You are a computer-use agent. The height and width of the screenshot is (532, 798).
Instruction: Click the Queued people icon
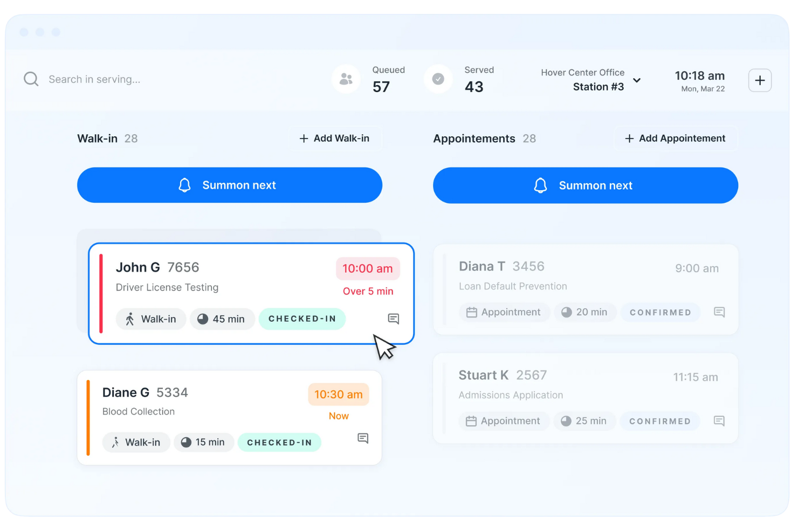click(x=346, y=79)
